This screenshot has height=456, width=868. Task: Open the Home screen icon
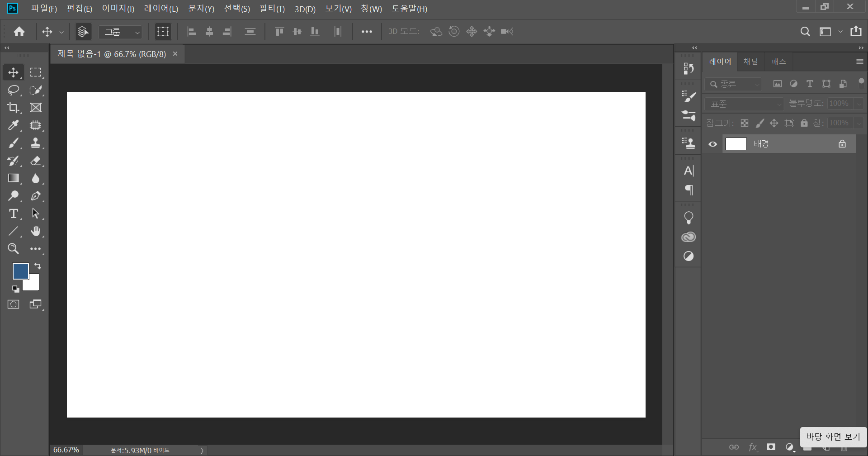click(x=19, y=32)
